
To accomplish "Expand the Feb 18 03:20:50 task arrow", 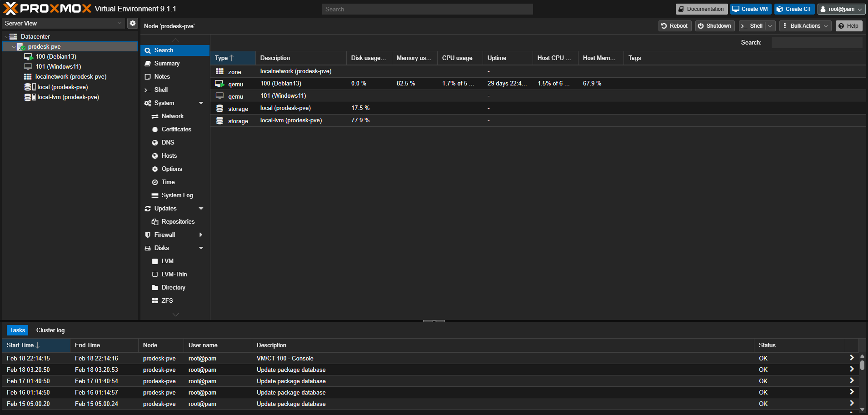I will [852, 370].
